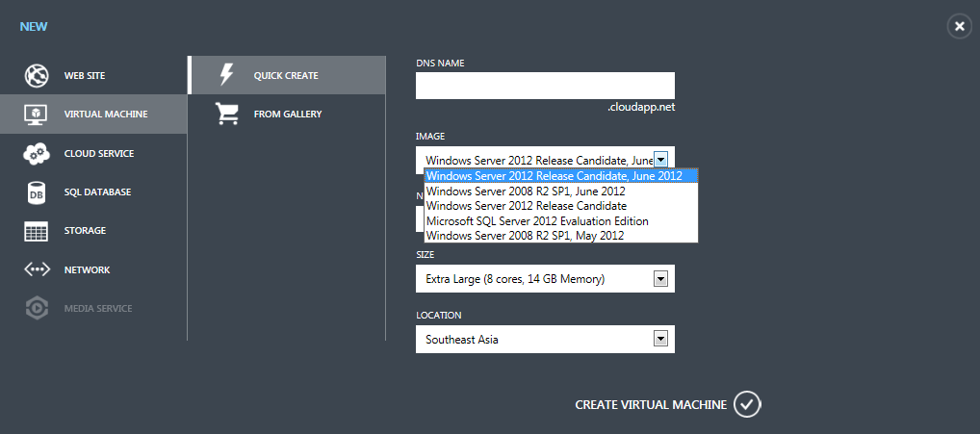Click the NEW heading text
The height and width of the screenshot is (434, 980).
(x=34, y=27)
